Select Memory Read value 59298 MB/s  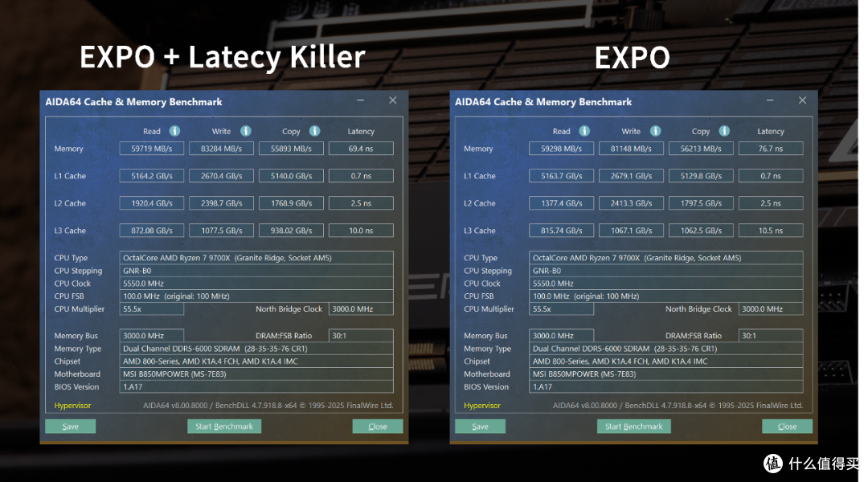coord(561,149)
